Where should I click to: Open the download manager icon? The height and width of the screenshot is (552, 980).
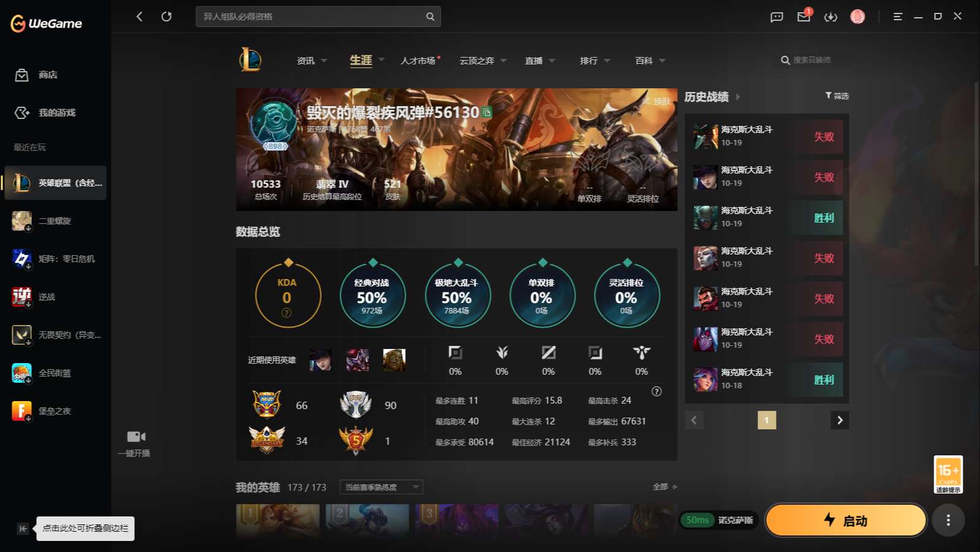830,17
